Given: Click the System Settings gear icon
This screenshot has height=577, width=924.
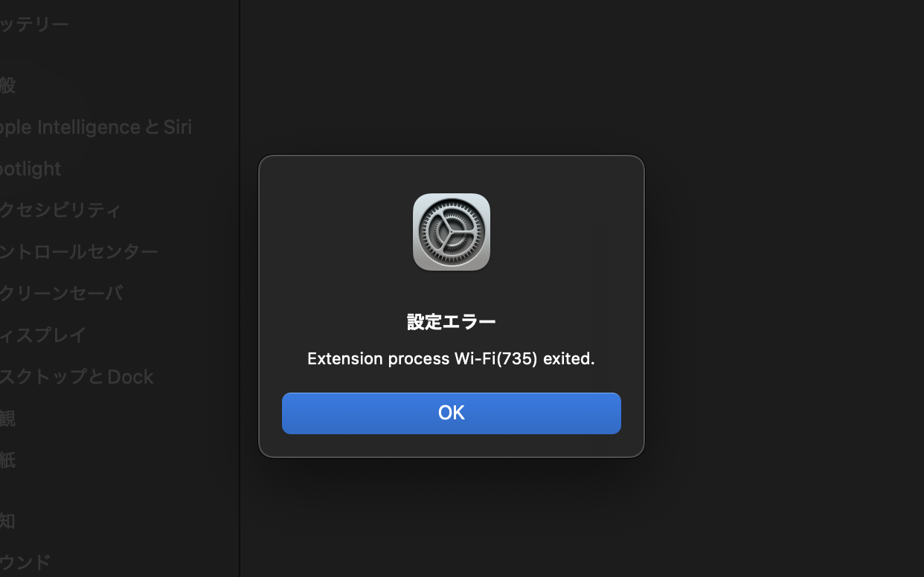Looking at the screenshot, I should click(452, 232).
